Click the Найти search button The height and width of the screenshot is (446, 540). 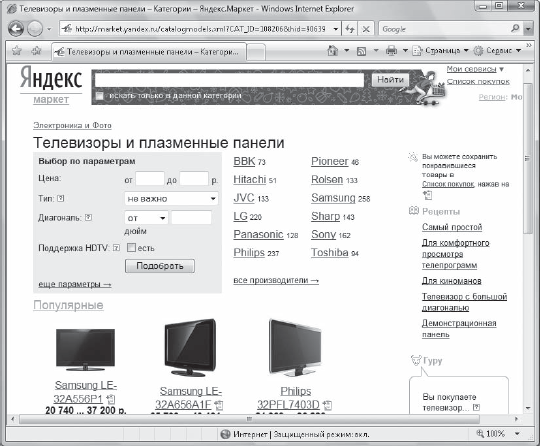pos(390,80)
